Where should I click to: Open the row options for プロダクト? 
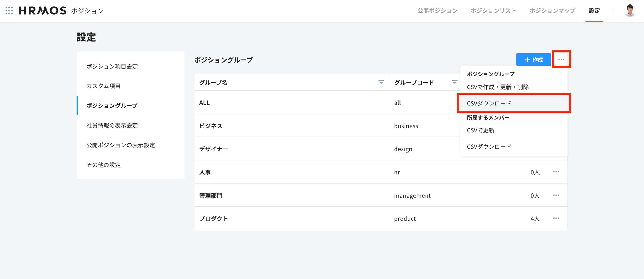point(556,219)
